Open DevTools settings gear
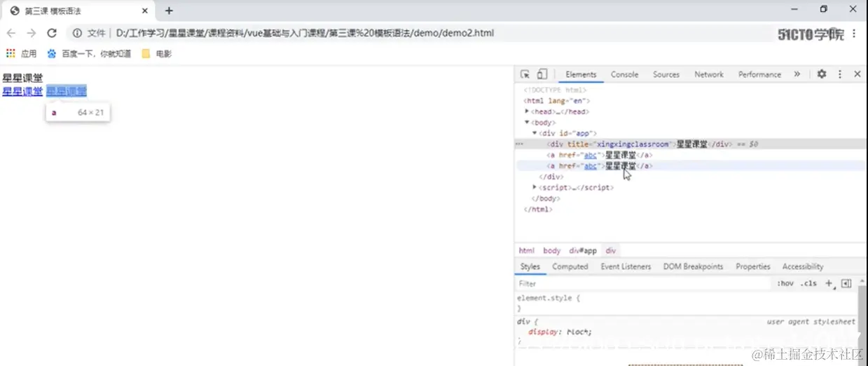The width and height of the screenshot is (868, 366). pyautogui.click(x=822, y=74)
